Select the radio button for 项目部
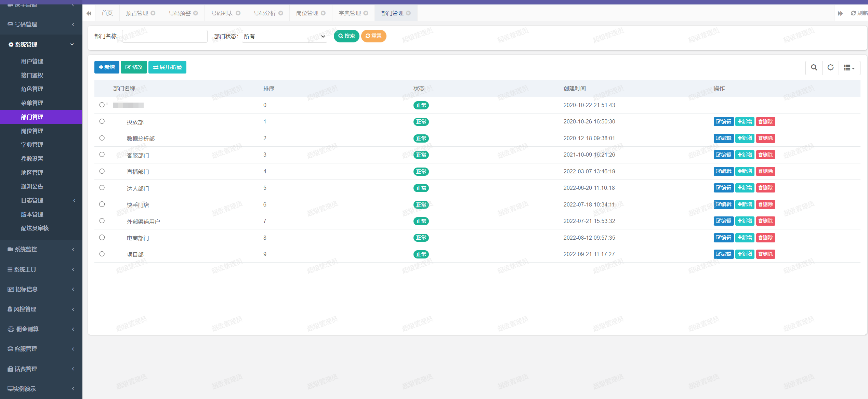Screen dimensions: 868x399 pos(102,254)
